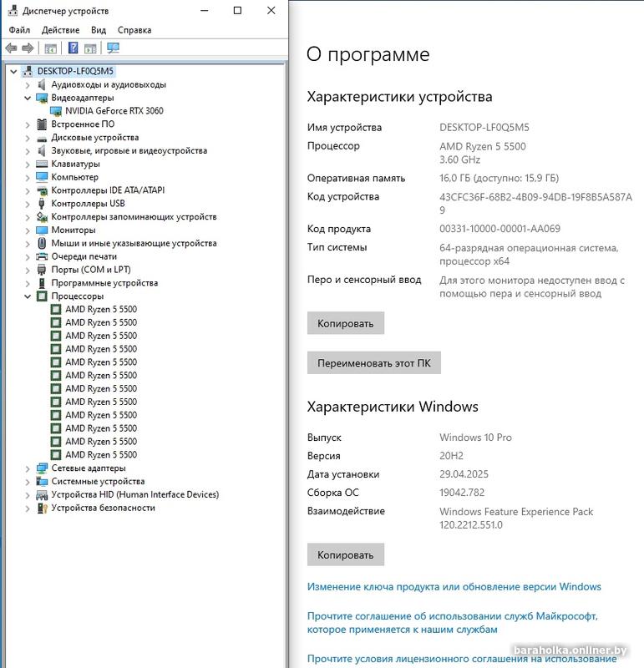Click the show/hide console tree toolbar icon

pos(50,48)
